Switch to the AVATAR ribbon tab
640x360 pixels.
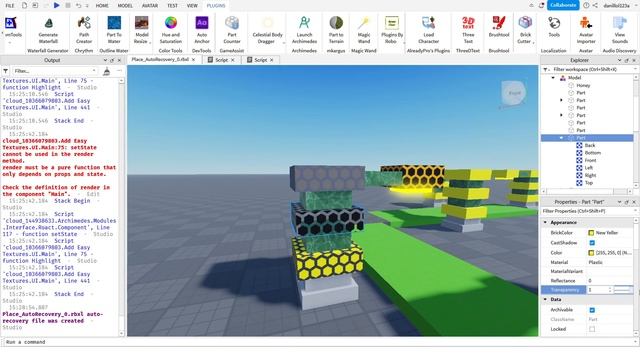pyautogui.click(x=150, y=6)
